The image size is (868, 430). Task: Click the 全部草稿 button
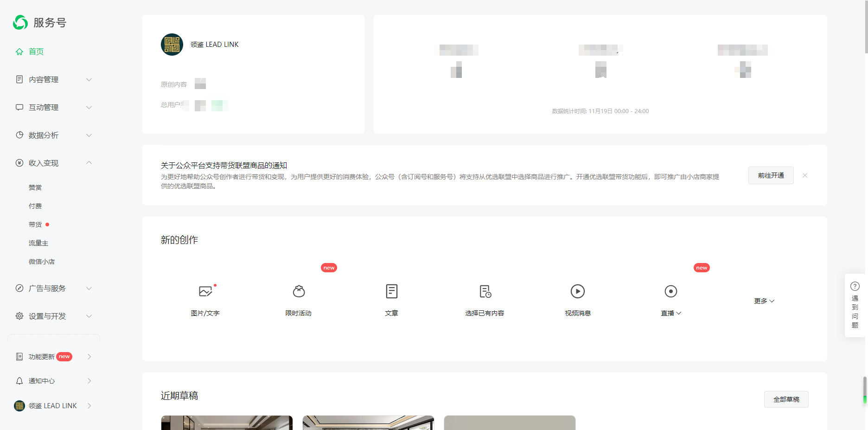coord(786,399)
